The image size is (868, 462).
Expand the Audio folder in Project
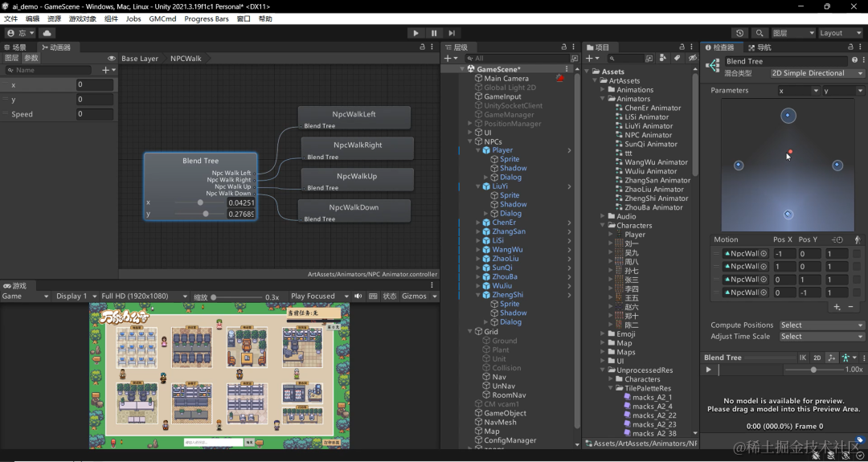[x=604, y=216]
